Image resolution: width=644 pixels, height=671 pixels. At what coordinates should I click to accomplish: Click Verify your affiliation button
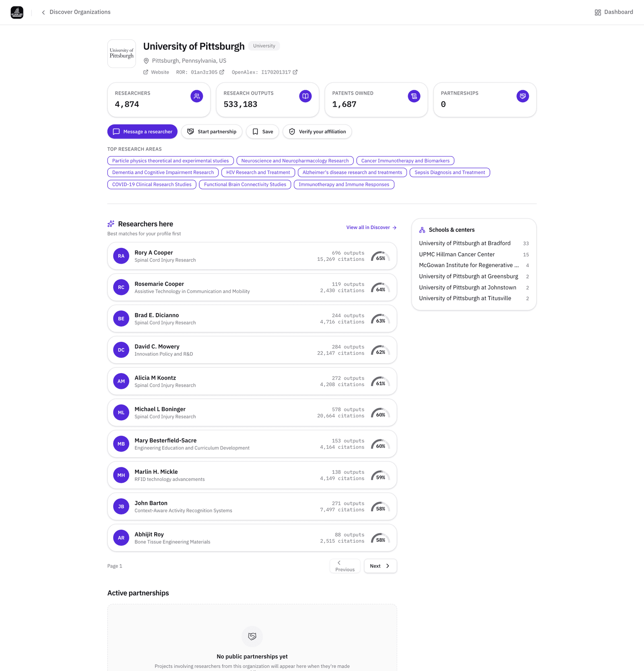pos(317,132)
